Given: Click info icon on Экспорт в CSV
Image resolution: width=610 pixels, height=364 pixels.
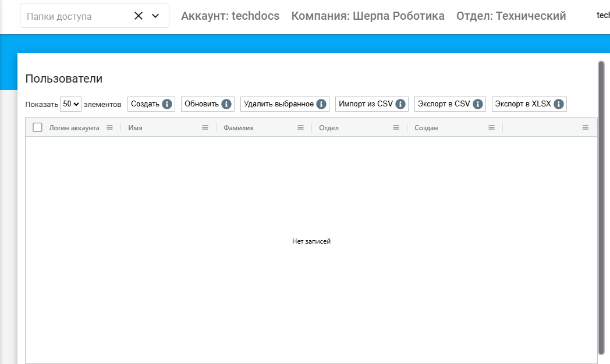Looking at the screenshot, I should [478, 104].
